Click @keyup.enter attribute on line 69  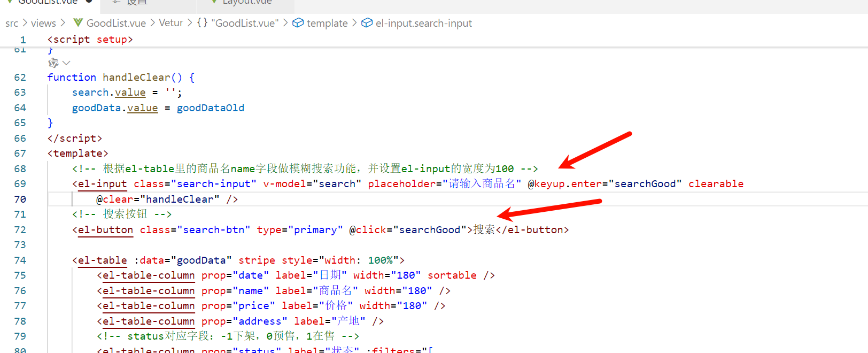[605, 184]
